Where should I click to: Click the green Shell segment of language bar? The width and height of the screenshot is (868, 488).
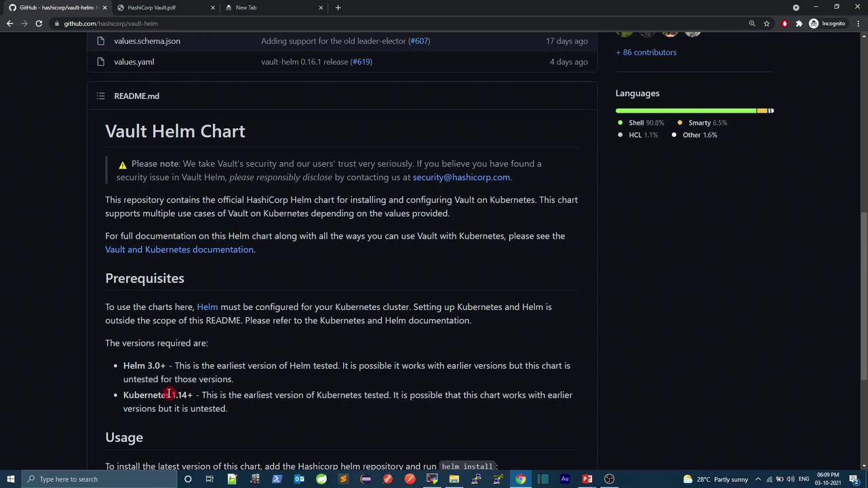tap(686, 110)
